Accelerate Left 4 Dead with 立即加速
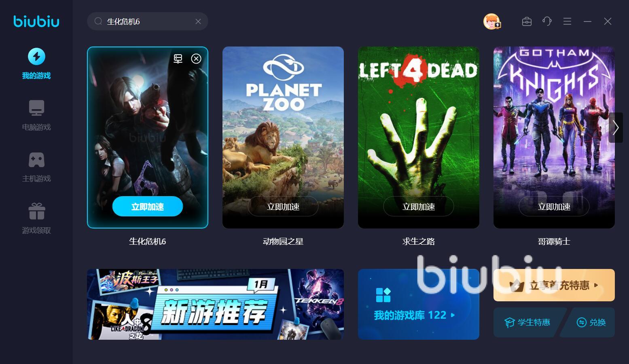629x364 pixels. pyautogui.click(x=419, y=207)
